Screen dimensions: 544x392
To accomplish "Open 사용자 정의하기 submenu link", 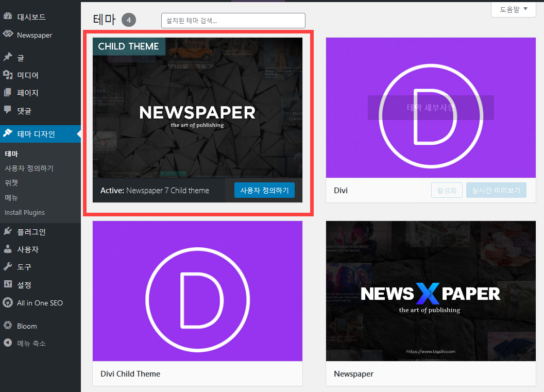I will [x=29, y=168].
